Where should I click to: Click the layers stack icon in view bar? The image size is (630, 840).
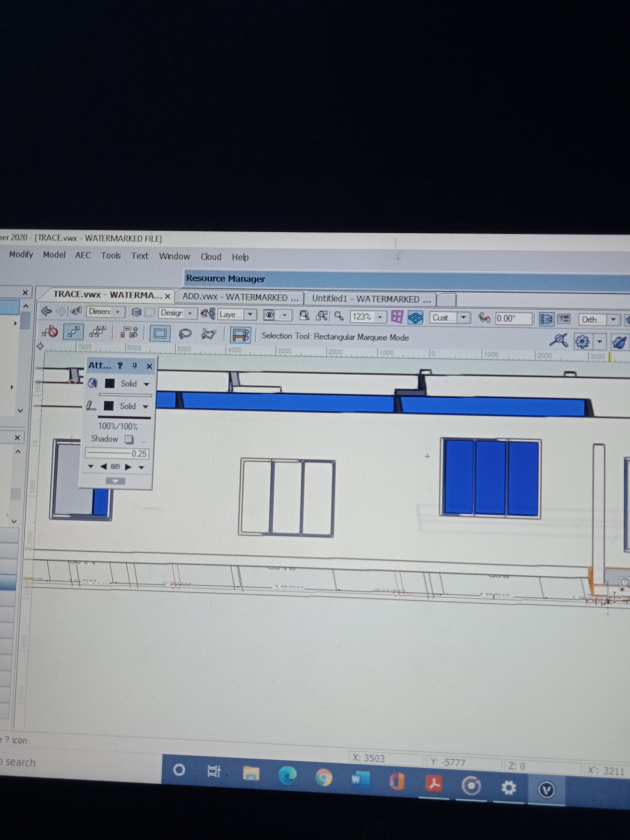coord(137,313)
